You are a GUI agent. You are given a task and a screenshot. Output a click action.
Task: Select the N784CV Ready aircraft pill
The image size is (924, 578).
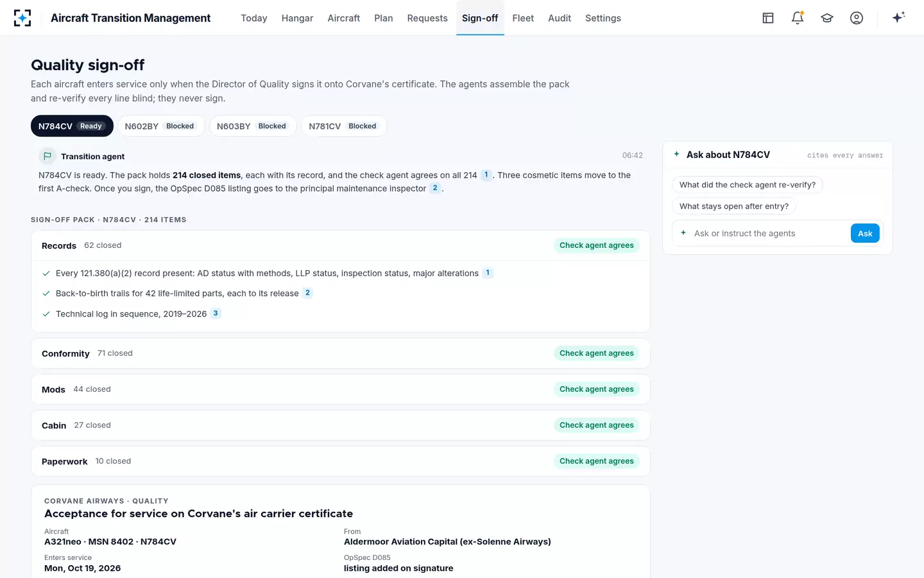72,126
